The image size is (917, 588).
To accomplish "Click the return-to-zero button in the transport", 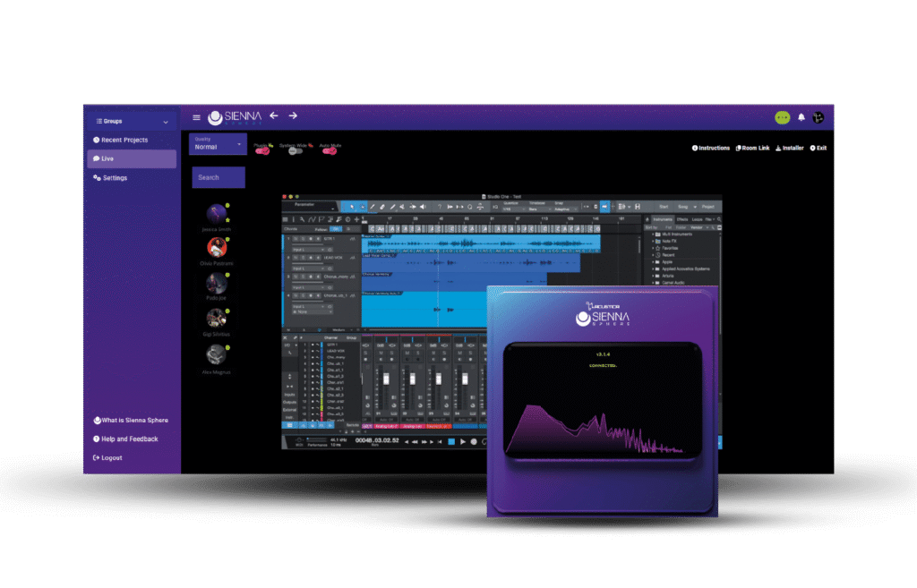I will (440, 442).
